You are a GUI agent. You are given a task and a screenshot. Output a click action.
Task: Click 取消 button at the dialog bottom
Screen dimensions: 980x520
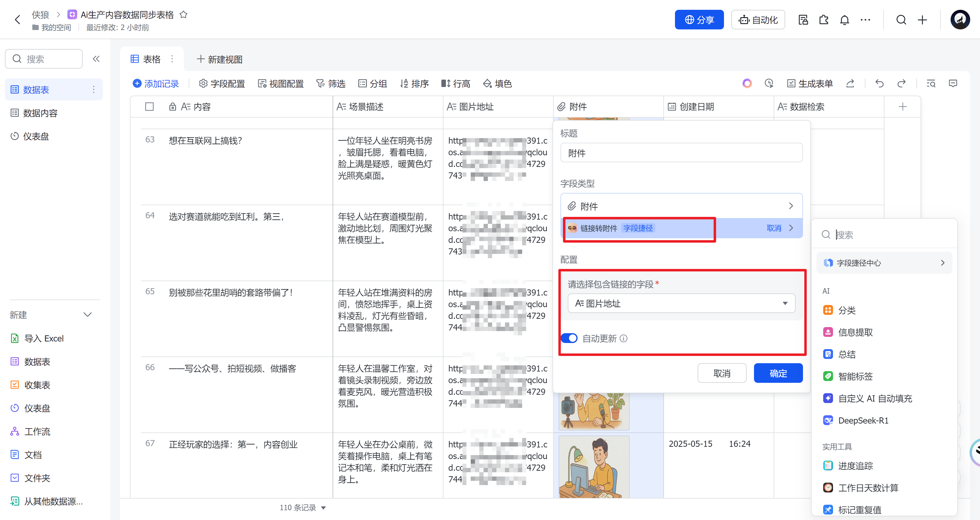[x=722, y=373]
